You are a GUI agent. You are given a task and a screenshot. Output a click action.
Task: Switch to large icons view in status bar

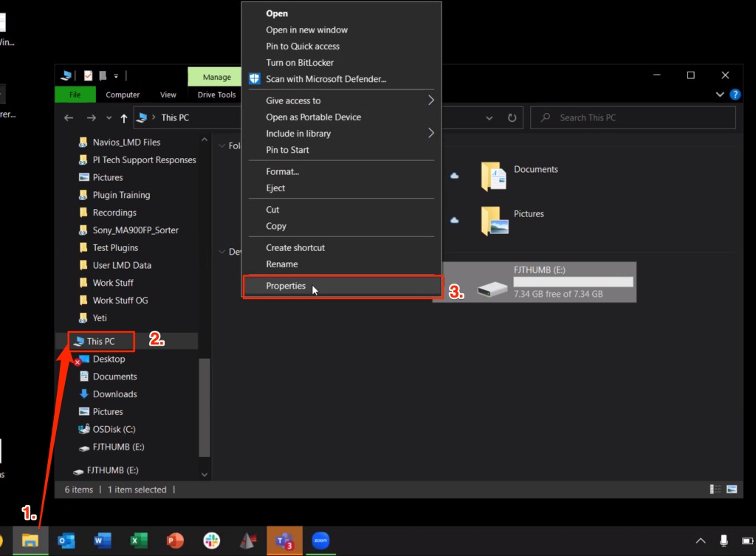[732, 489]
